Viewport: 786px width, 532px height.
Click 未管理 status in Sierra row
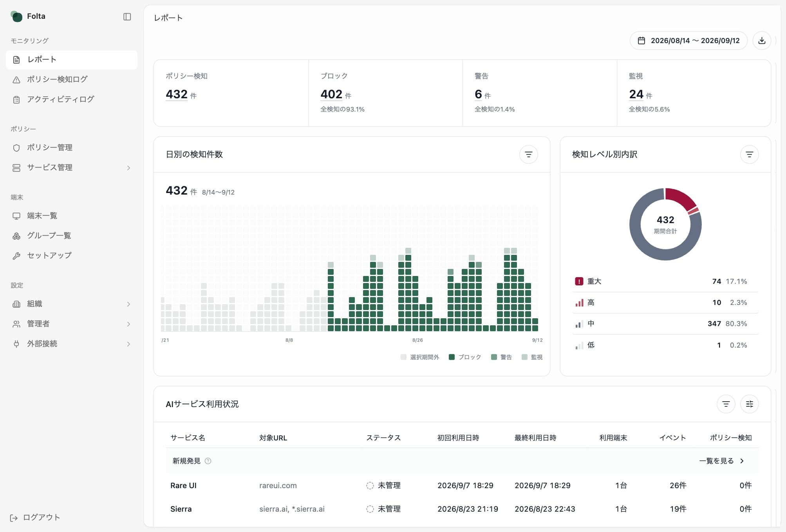pyautogui.click(x=383, y=509)
